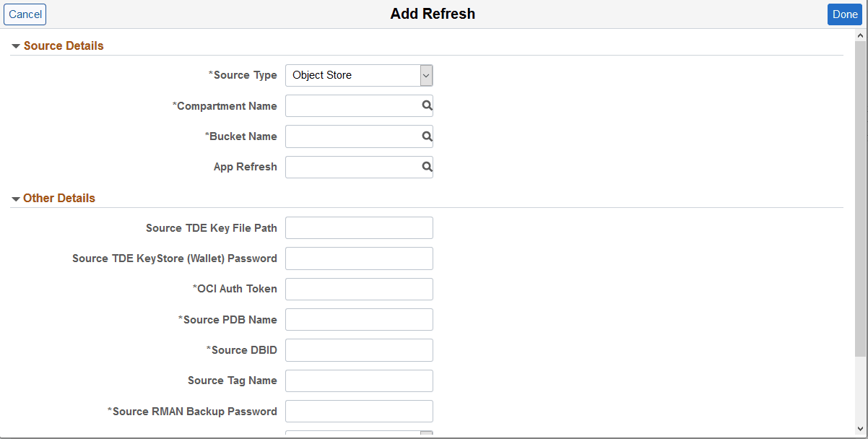Viewport: 868px width, 439px height.
Task: Click the Source PDB Name field
Action: (x=359, y=319)
